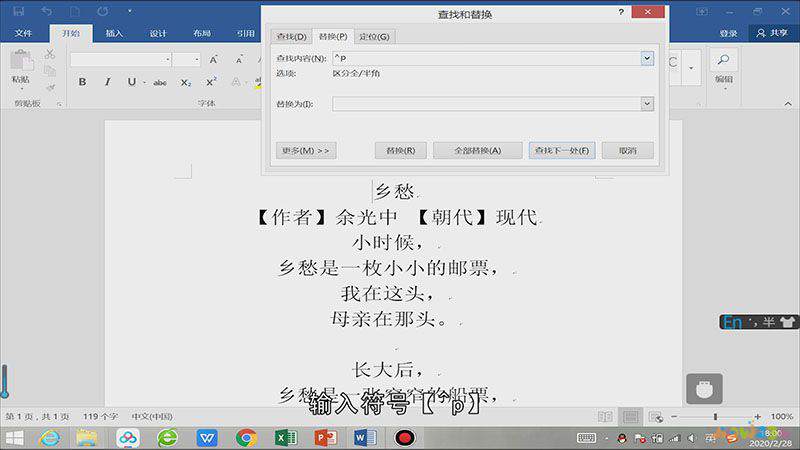The image size is (800, 450).
Task: Click the 查找下一处(F) button
Action: [x=562, y=151]
